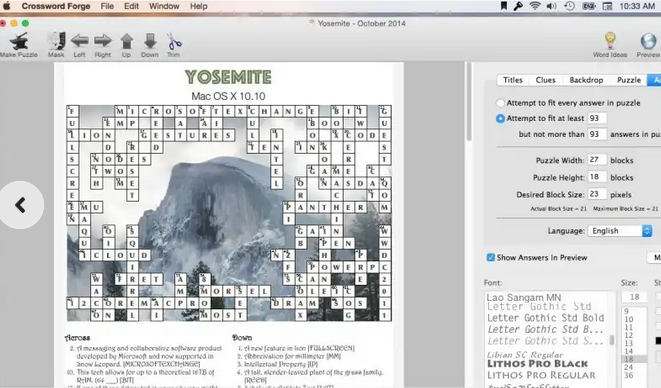The height and width of the screenshot is (388, 661).
Task: Choose Lithos Pro Black font
Action: 537,364
